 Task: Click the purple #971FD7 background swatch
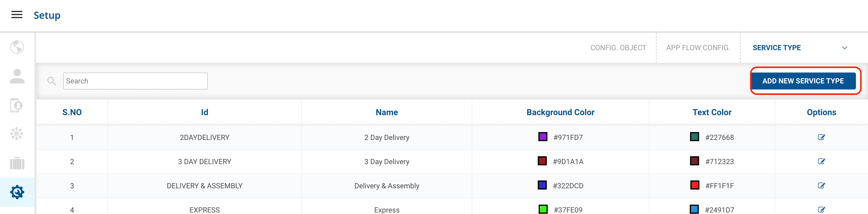[543, 137]
